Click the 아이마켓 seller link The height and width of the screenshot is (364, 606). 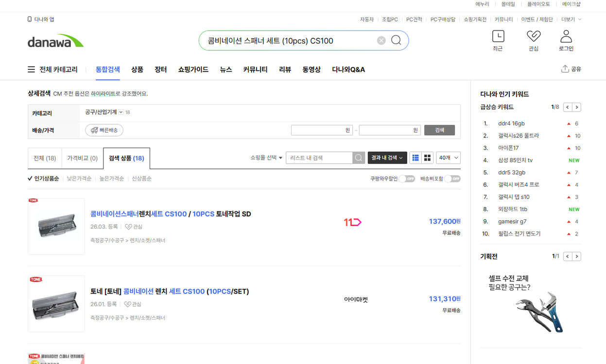pyautogui.click(x=356, y=299)
